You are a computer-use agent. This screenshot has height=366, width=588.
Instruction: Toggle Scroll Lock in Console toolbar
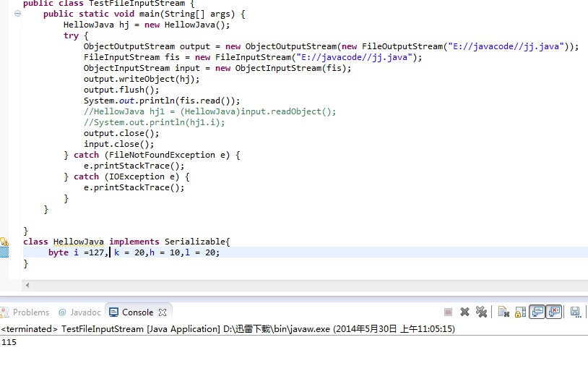pyautogui.click(x=520, y=312)
